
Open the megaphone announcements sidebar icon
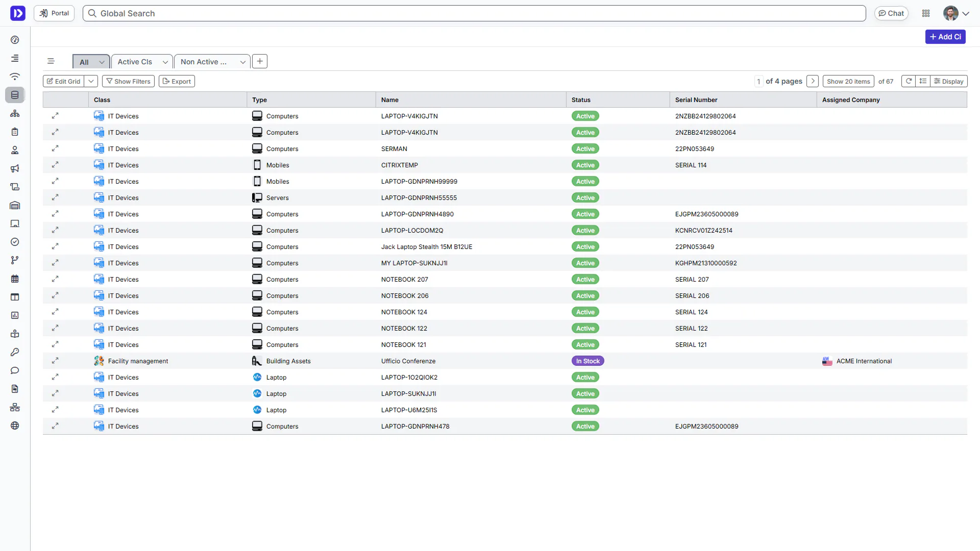coord(15,168)
